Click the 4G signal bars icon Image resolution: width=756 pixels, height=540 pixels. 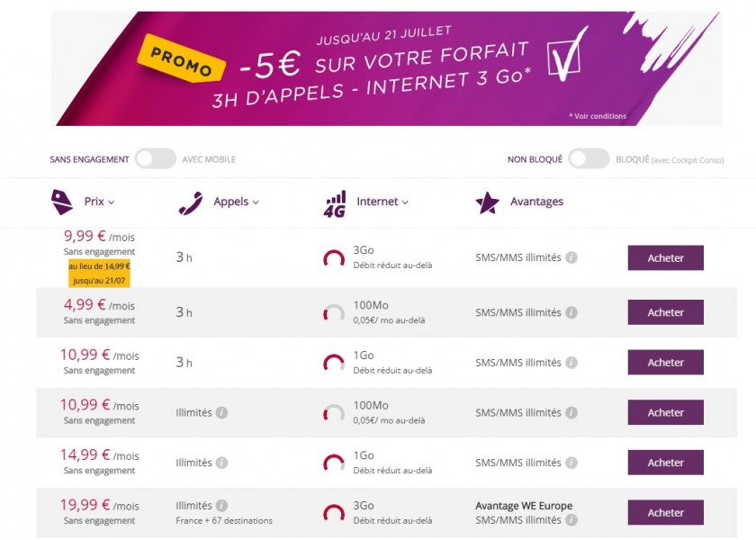coord(334,203)
